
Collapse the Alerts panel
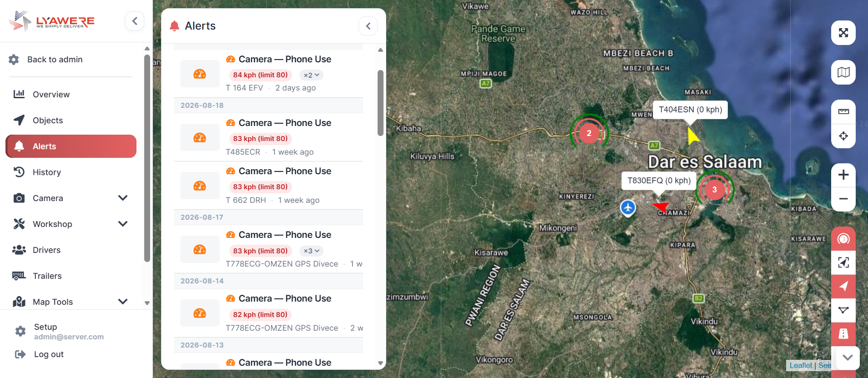tap(368, 26)
